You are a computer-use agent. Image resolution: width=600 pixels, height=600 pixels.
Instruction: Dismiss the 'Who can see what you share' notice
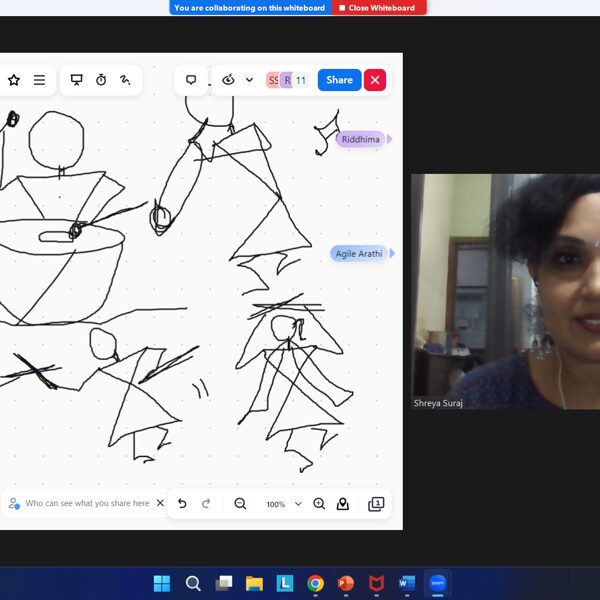click(x=160, y=504)
